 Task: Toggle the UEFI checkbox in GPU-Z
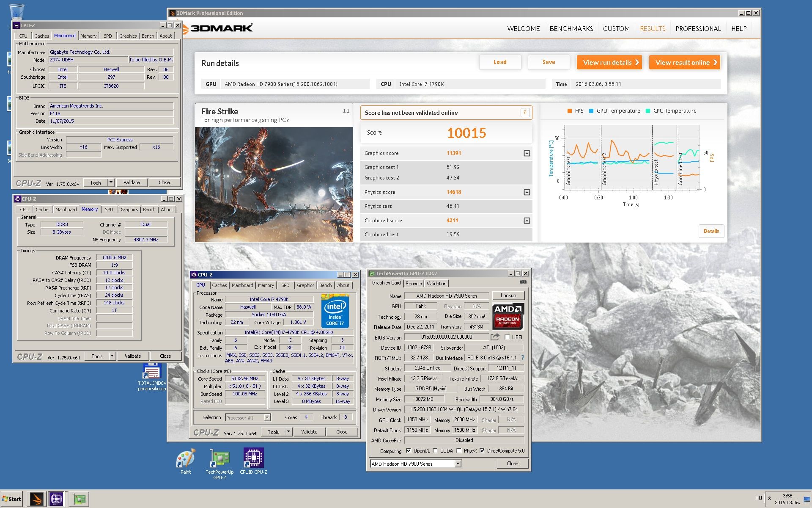tap(507, 337)
